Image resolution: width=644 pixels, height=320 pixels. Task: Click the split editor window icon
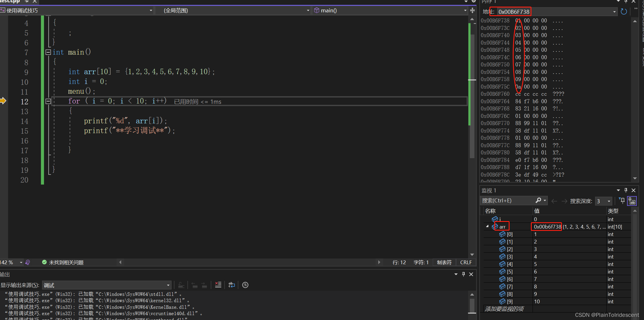click(472, 11)
